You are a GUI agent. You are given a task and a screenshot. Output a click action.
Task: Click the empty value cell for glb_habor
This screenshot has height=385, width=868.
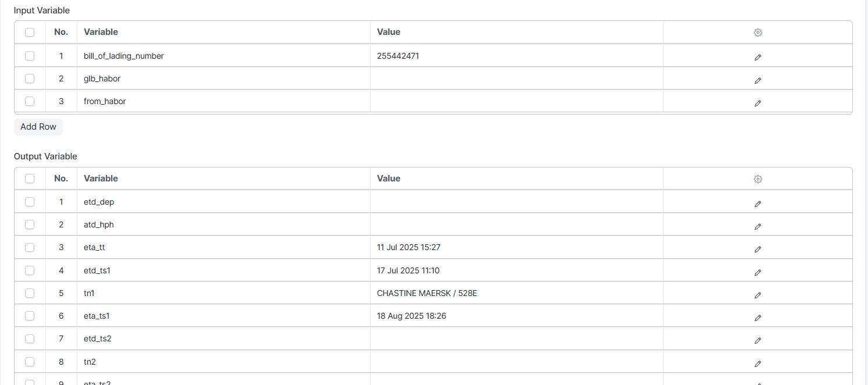tap(516, 79)
